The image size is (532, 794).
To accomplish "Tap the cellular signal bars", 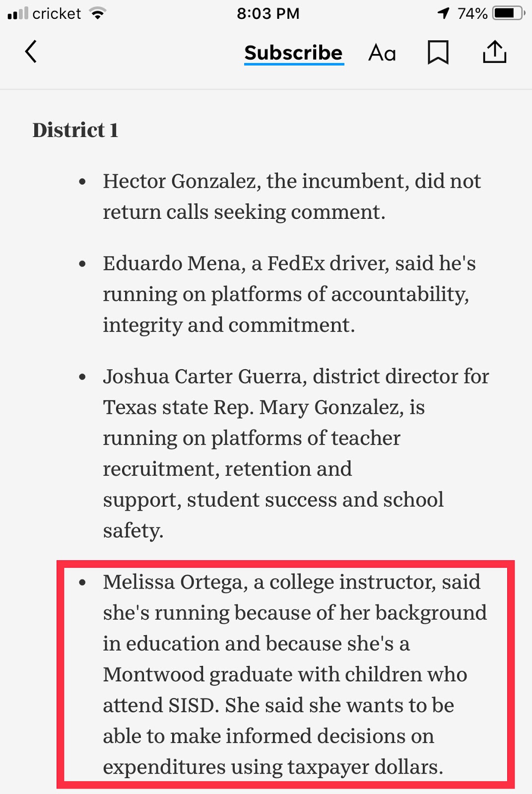I will [x=18, y=13].
